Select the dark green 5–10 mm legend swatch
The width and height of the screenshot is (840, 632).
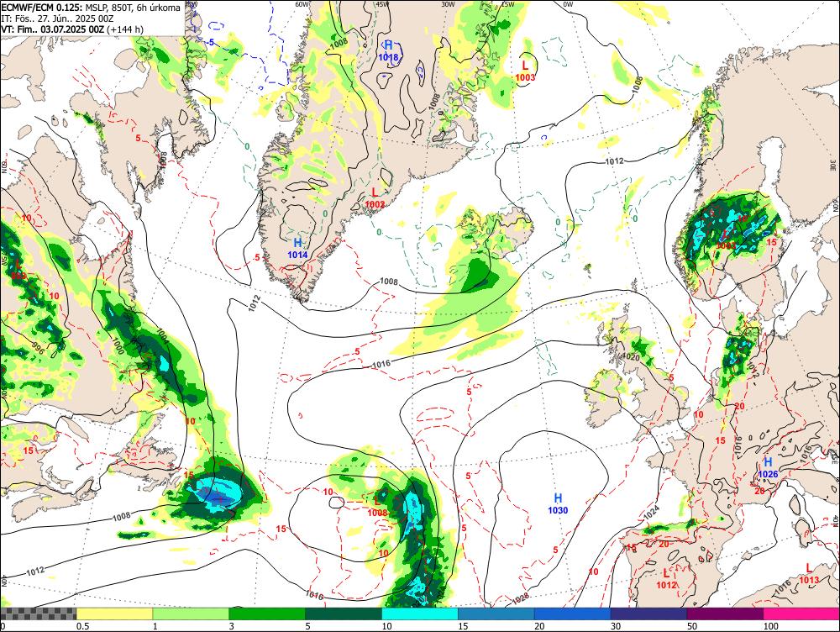344,614
